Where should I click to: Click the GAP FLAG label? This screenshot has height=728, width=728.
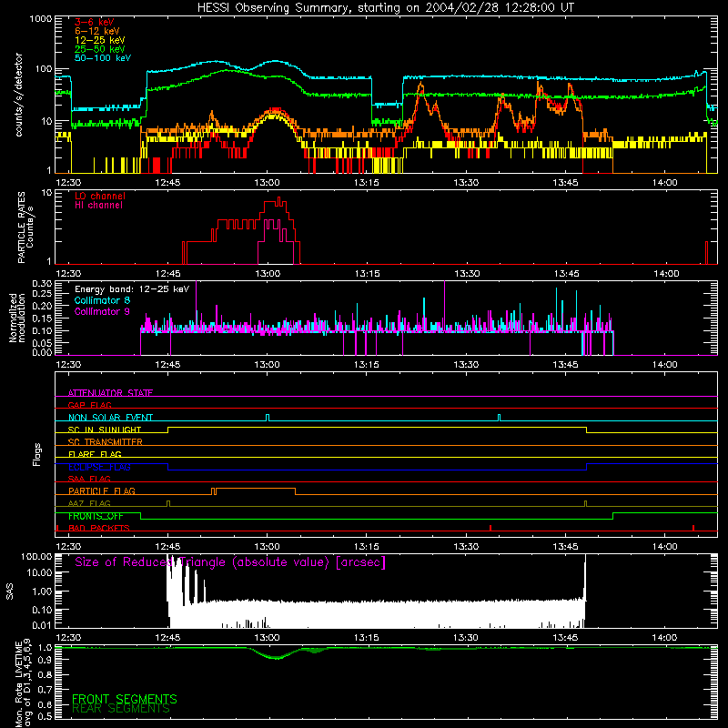(89, 405)
